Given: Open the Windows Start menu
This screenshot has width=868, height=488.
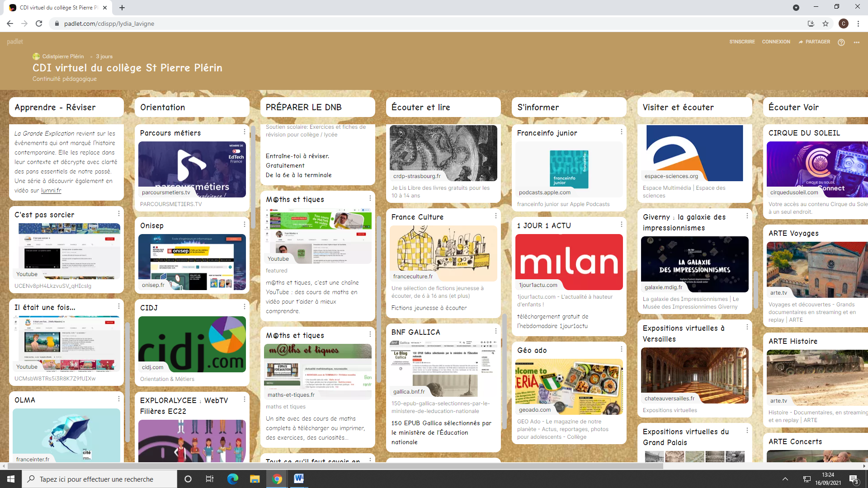Looking at the screenshot, I should pos(11,479).
